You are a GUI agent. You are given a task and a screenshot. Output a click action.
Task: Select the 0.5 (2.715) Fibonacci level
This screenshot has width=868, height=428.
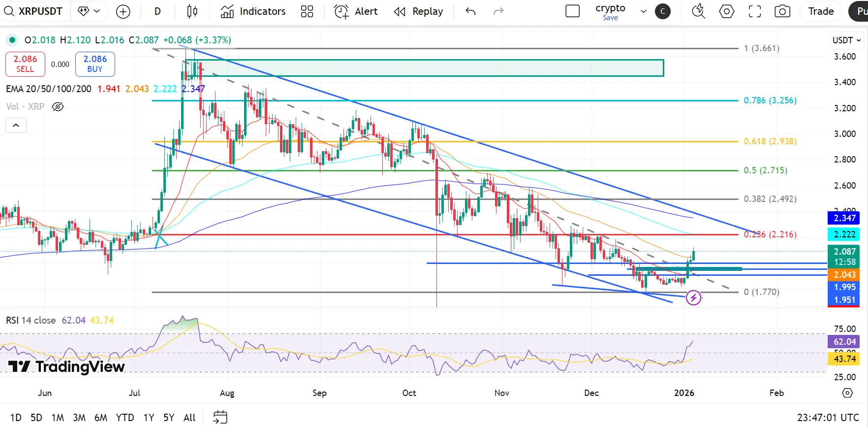[x=766, y=170]
